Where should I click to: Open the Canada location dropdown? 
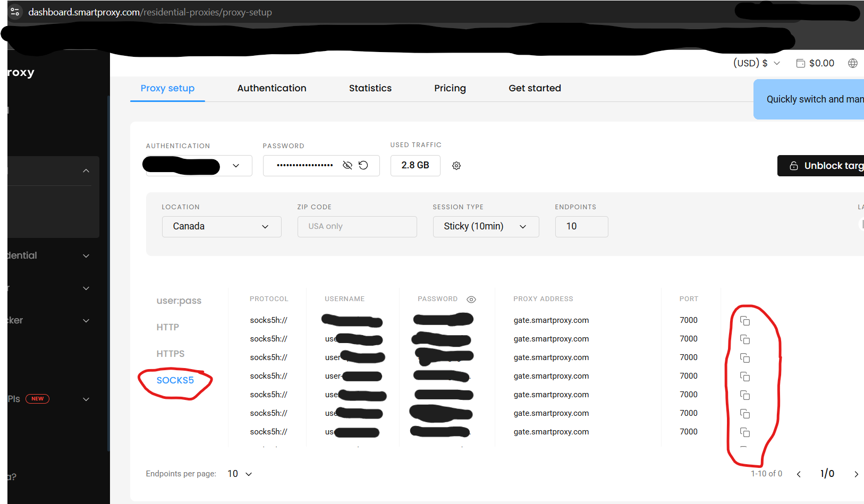tap(221, 226)
